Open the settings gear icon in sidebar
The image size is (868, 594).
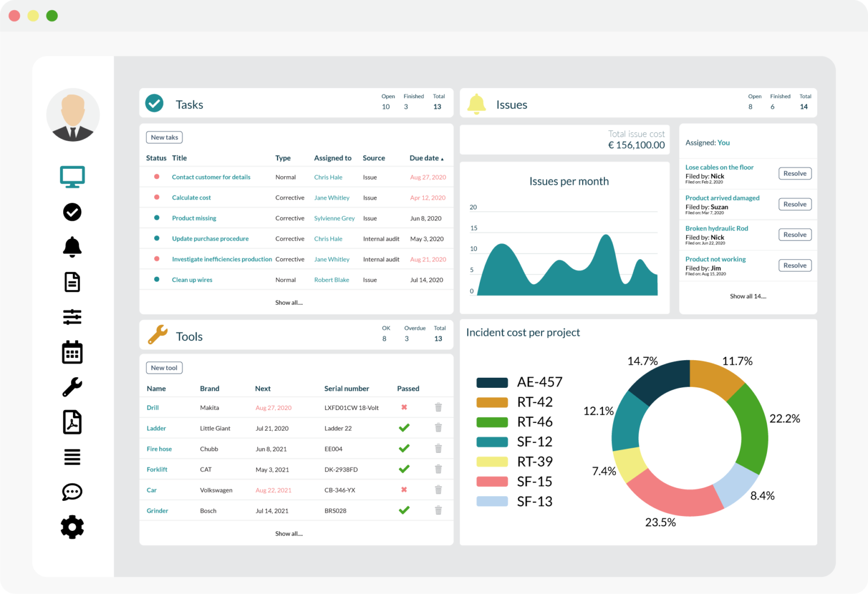(72, 527)
